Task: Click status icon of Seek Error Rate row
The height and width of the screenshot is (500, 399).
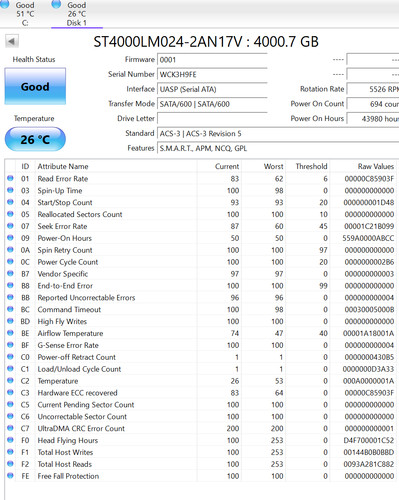Action: [10, 226]
